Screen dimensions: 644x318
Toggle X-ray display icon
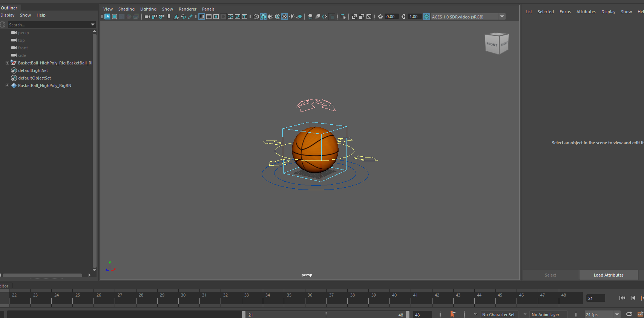click(354, 17)
